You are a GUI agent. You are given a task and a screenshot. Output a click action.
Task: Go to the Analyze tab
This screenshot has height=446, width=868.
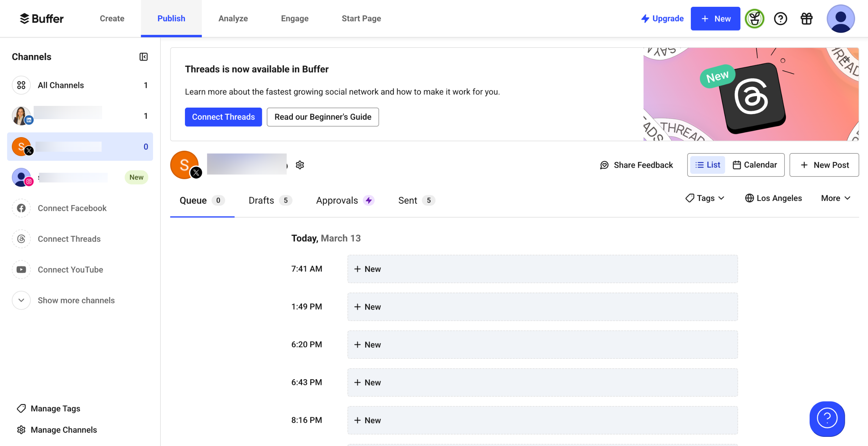click(x=233, y=19)
